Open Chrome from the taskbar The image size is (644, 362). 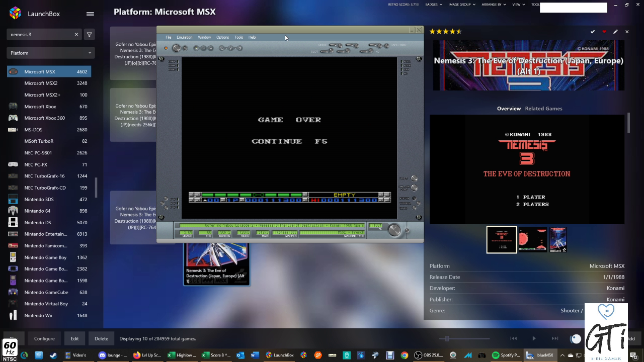[404, 355]
